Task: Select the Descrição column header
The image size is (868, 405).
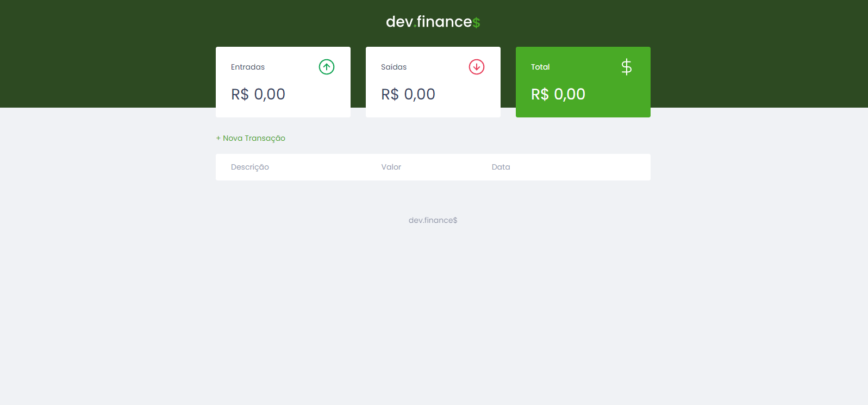Action: click(x=250, y=167)
